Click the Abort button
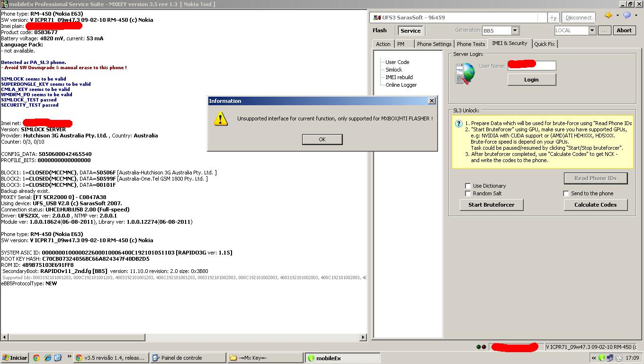644x364 pixels. click(624, 30)
